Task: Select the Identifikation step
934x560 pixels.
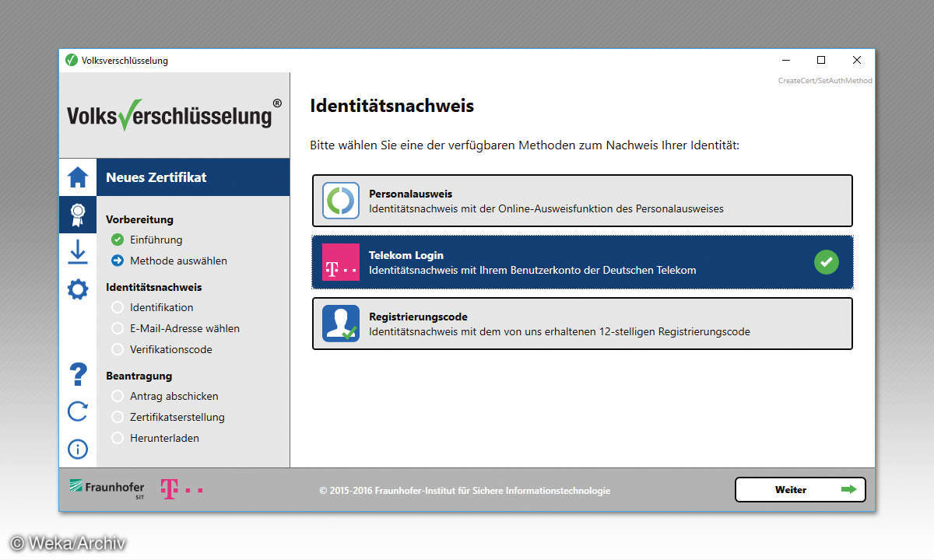Action: pos(162,307)
